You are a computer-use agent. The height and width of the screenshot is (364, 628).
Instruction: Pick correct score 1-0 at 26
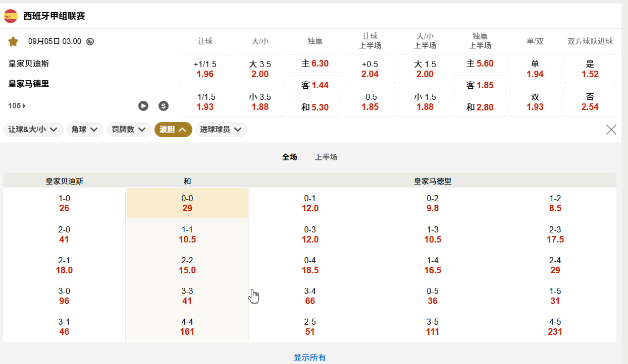pos(64,203)
